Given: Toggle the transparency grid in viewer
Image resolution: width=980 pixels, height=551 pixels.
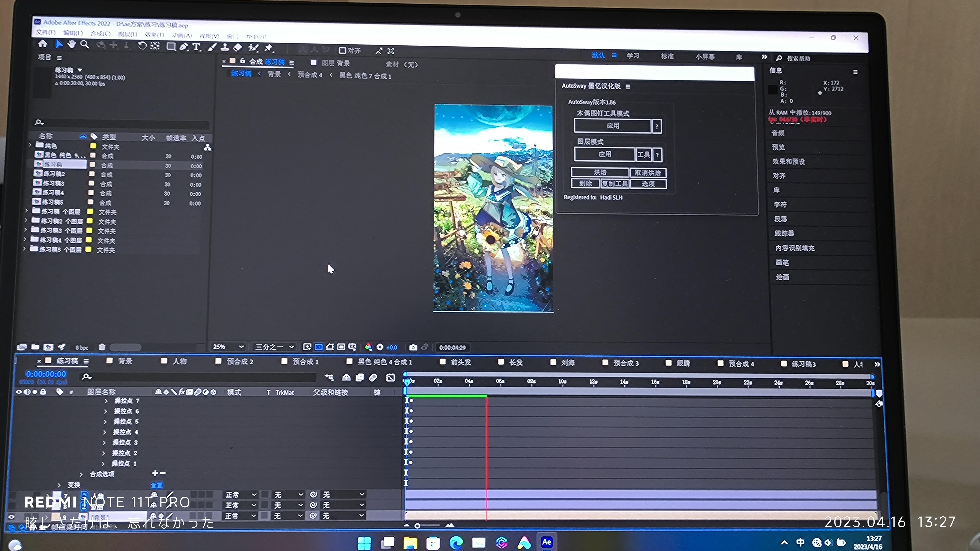Looking at the screenshot, I should pos(319,347).
